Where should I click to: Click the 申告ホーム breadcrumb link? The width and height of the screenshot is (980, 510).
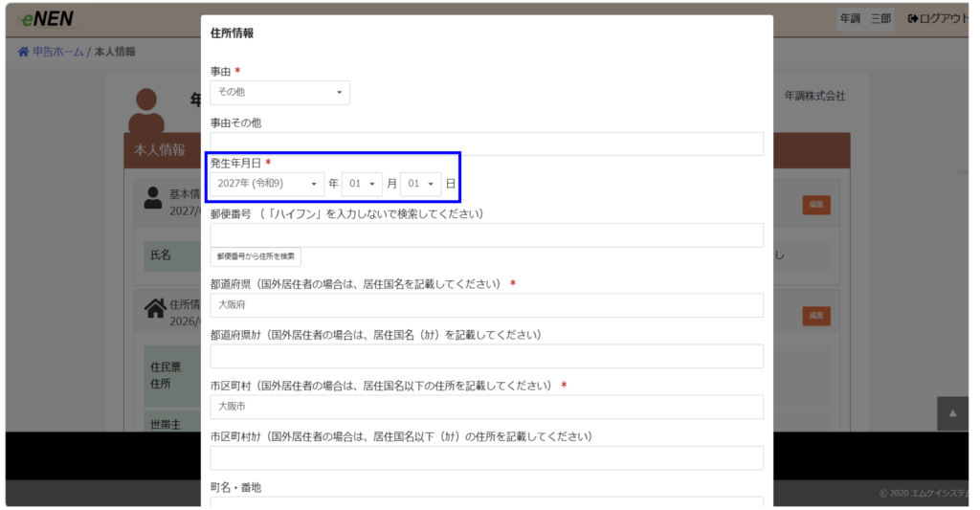pos(57,52)
